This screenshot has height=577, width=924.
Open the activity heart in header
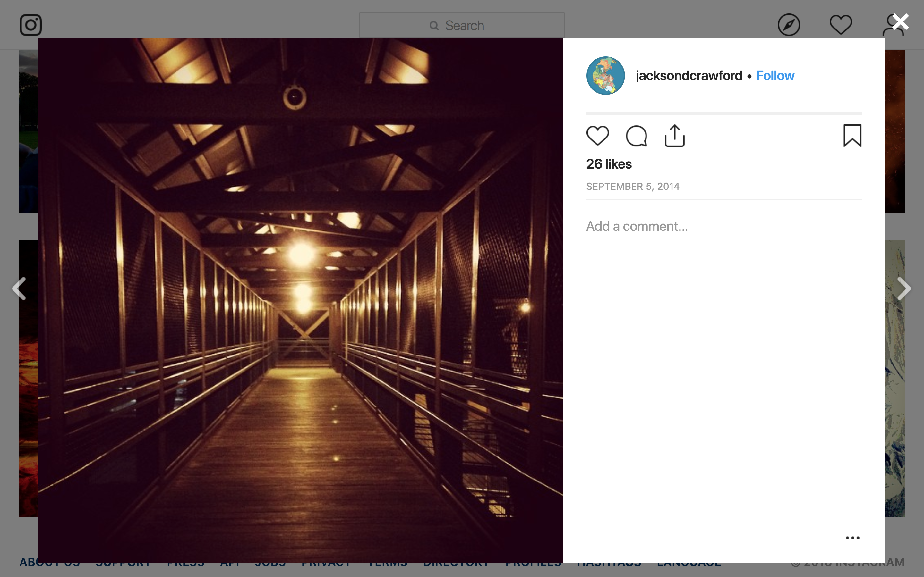point(841,25)
